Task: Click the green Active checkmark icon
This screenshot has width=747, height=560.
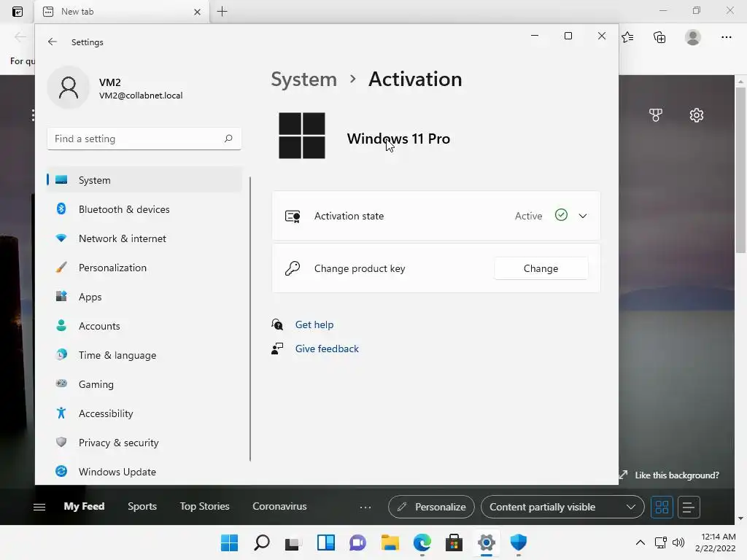Action: tap(561, 215)
